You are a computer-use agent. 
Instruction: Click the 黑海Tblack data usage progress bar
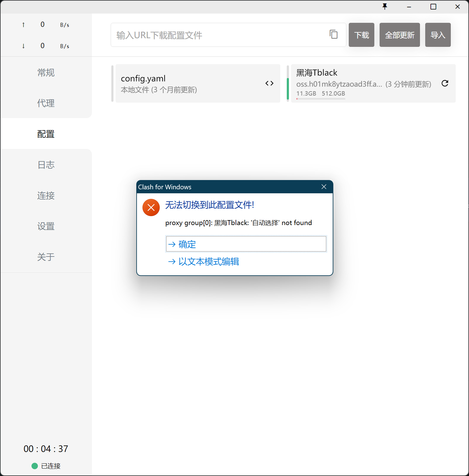[x=321, y=99]
